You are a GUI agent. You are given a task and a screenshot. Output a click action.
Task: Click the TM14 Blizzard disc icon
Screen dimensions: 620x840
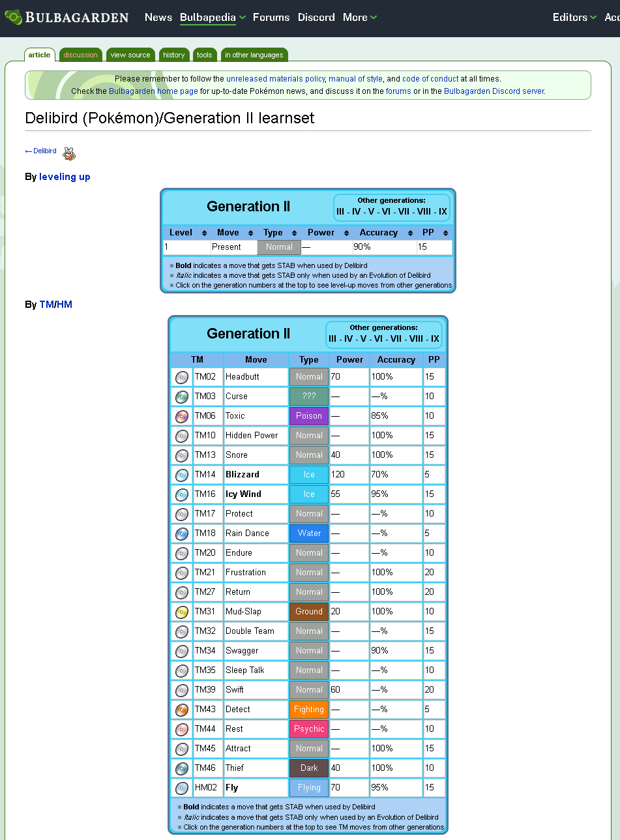click(182, 475)
